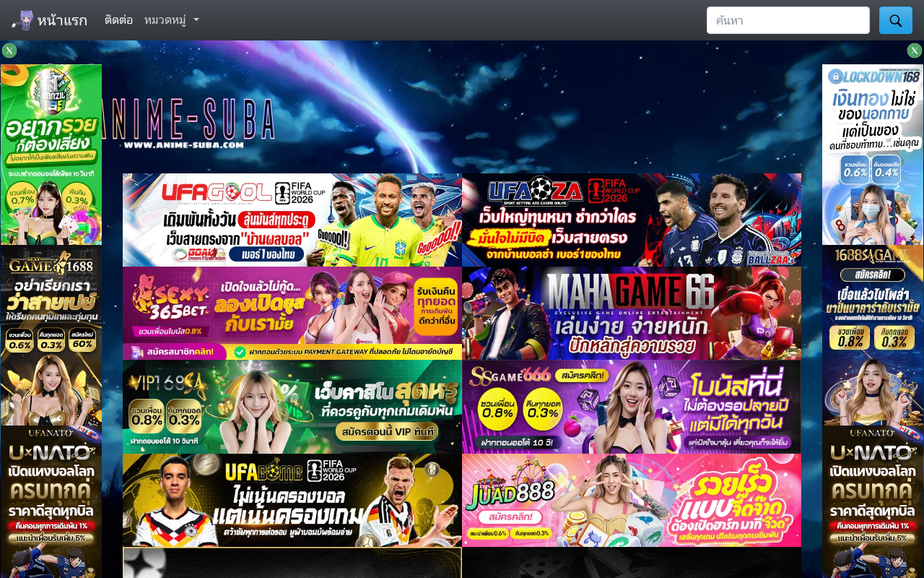Open the SSGAME666 bonus banner
Screen dimensions: 924x578
[x=632, y=407]
